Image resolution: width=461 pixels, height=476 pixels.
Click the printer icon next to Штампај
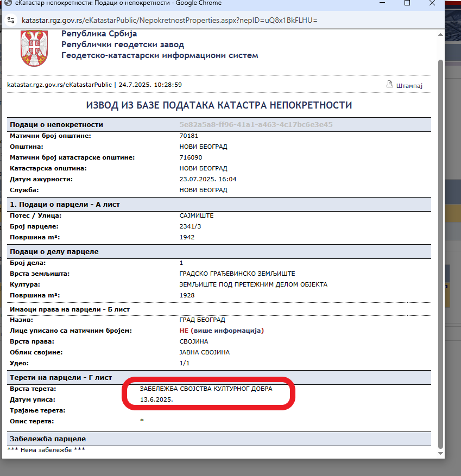pyautogui.click(x=390, y=84)
